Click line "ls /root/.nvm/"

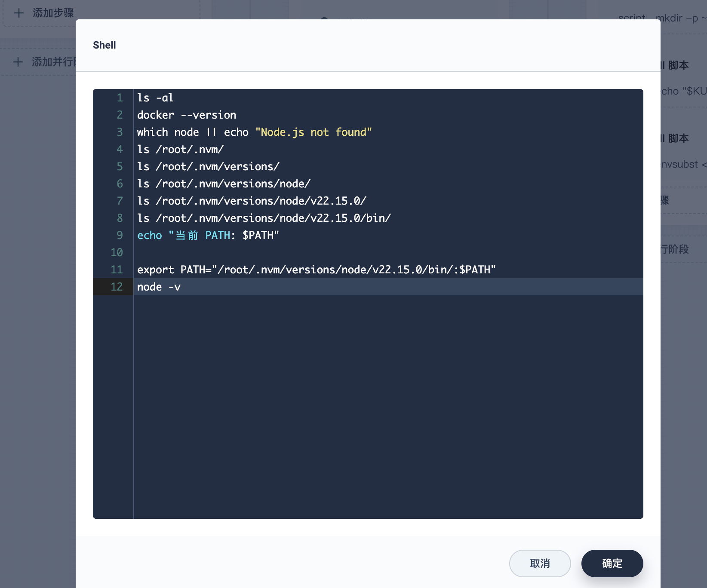(x=180, y=149)
